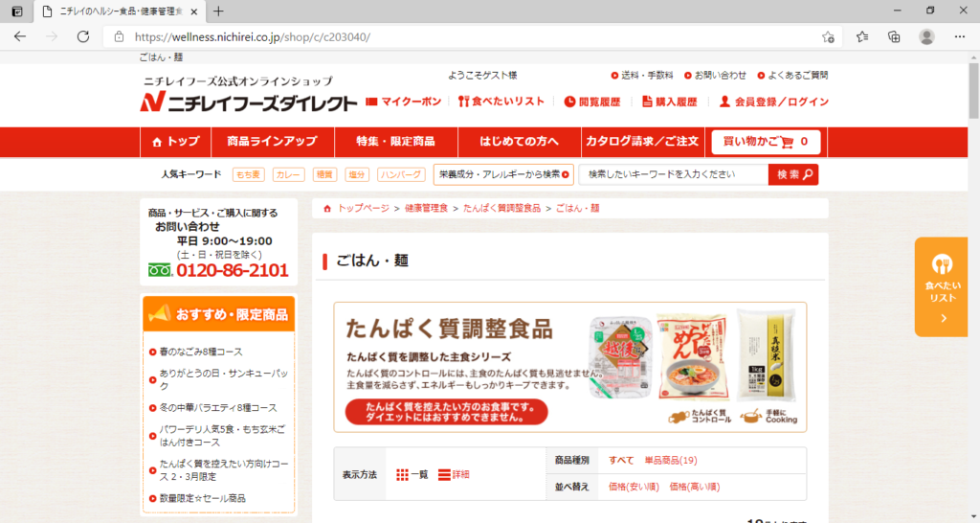Open お問い合わせ link at top
The width and height of the screenshot is (980, 523).
(715, 75)
